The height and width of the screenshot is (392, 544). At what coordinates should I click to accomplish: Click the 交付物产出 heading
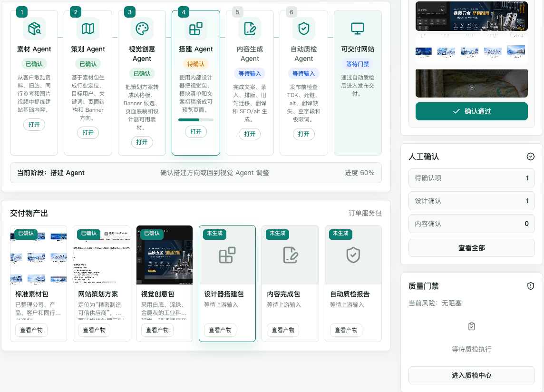click(29, 213)
